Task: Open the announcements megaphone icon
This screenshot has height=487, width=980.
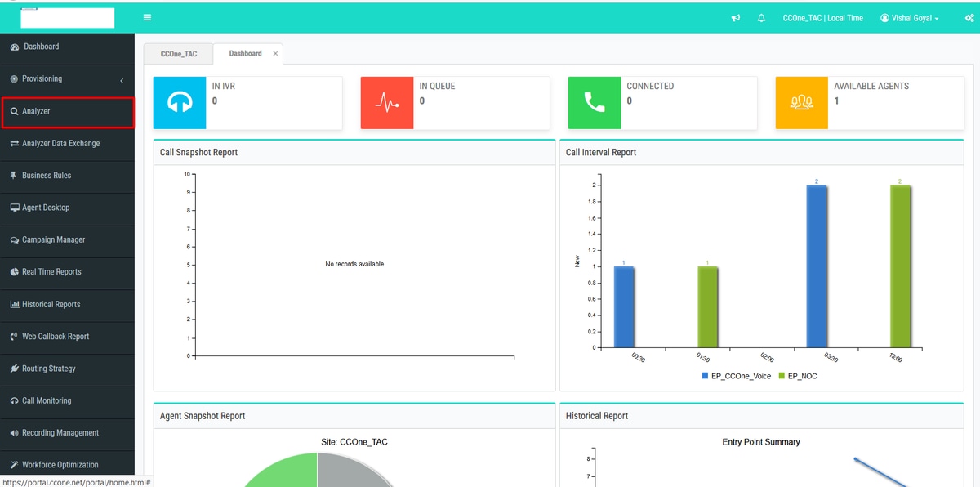Action: pos(736,18)
